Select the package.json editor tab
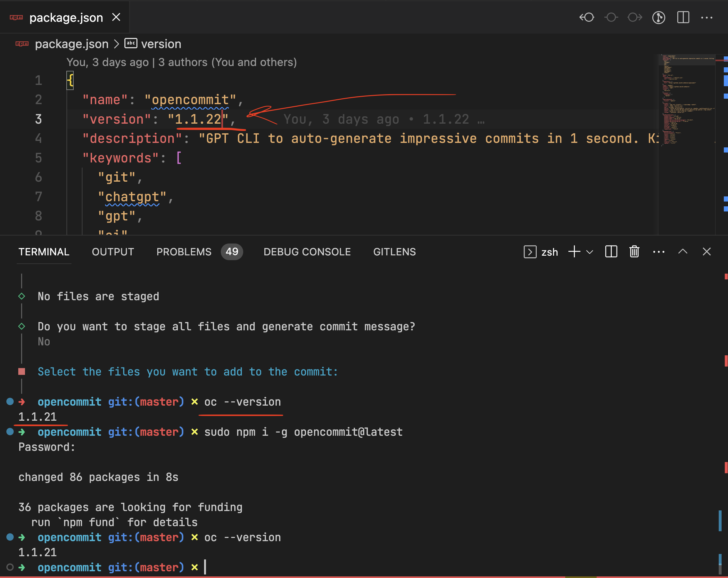This screenshot has height=578, width=728. 65,17
